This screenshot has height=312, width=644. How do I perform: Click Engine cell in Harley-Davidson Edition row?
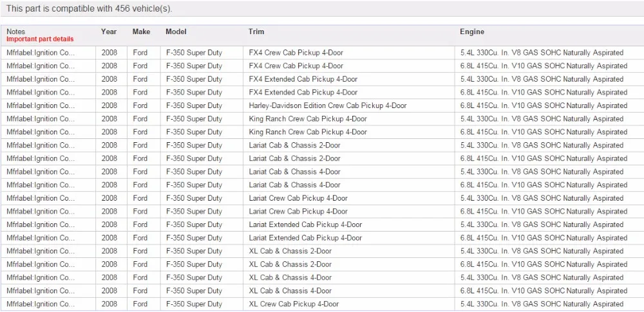tap(549, 106)
